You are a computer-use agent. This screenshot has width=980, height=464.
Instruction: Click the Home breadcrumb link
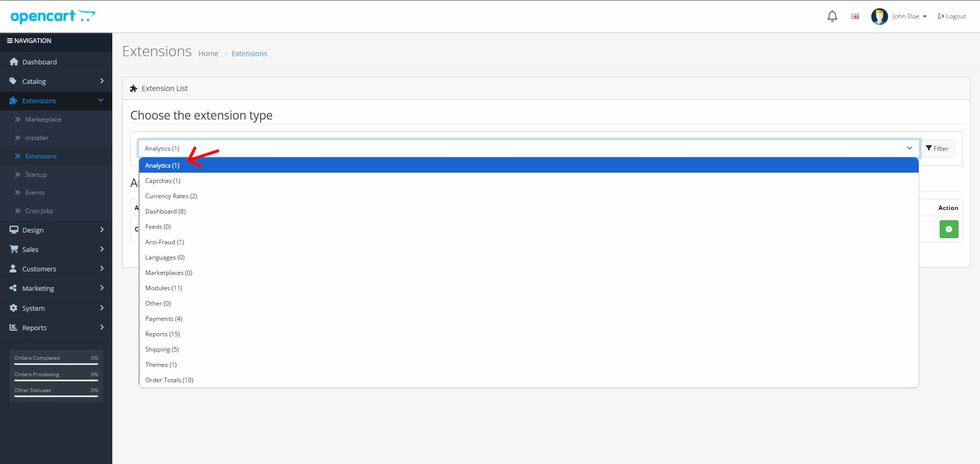(208, 54)
